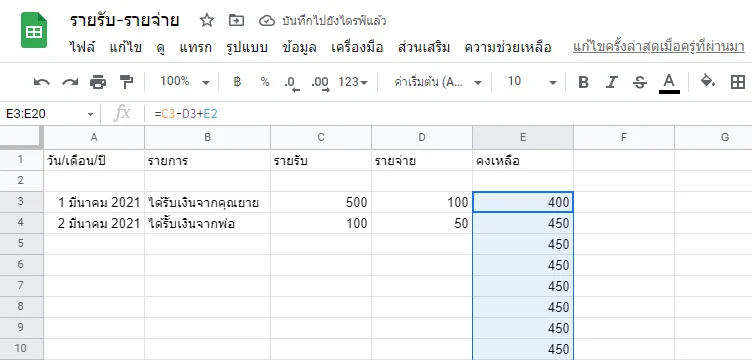This screenshot has width=752, height=360.
Task: Select row 10 header
Action: coord(21,348)
